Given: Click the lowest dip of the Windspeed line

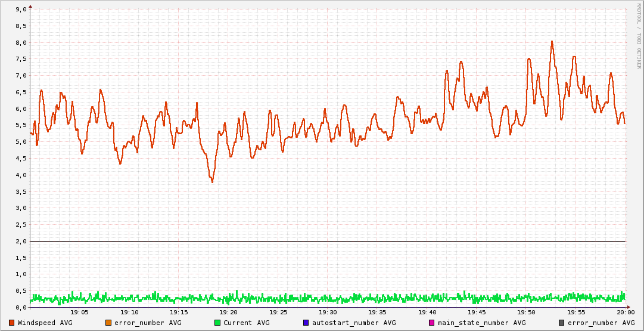Looking at the screenshot, I should (x=212, y=181).
